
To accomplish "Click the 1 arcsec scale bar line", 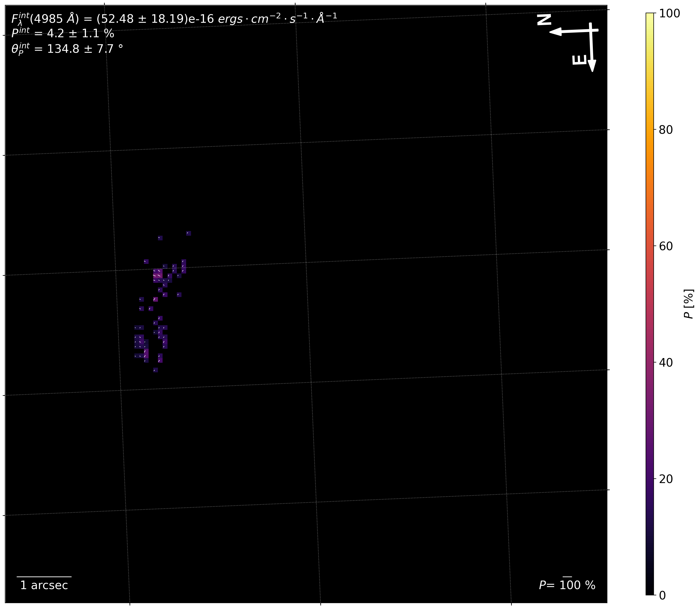I will click(44, 576).
